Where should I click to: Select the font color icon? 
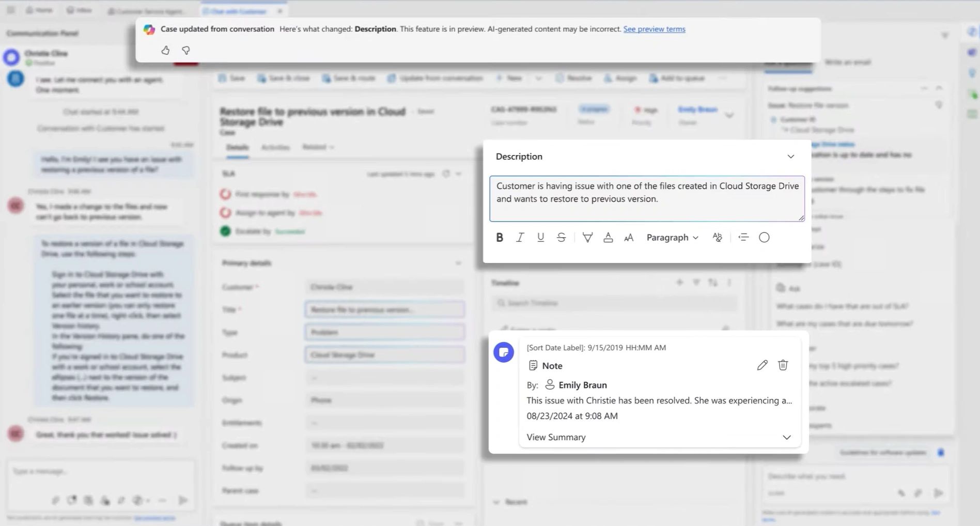click(x=608, y=237)
